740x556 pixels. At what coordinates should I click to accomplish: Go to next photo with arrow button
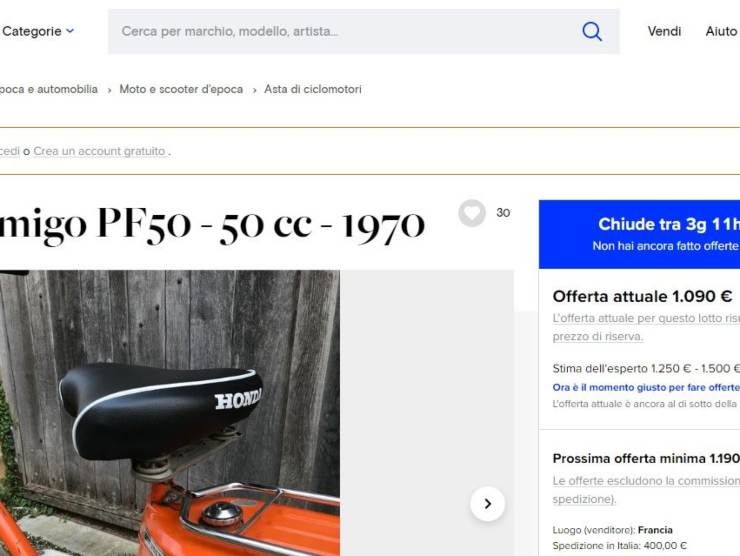488,504
